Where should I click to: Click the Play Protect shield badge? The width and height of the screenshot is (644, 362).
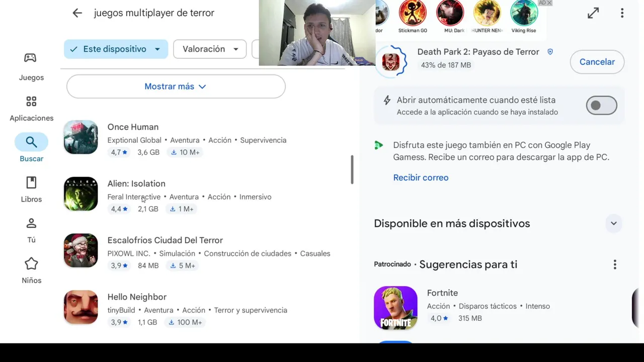(550, 52)
